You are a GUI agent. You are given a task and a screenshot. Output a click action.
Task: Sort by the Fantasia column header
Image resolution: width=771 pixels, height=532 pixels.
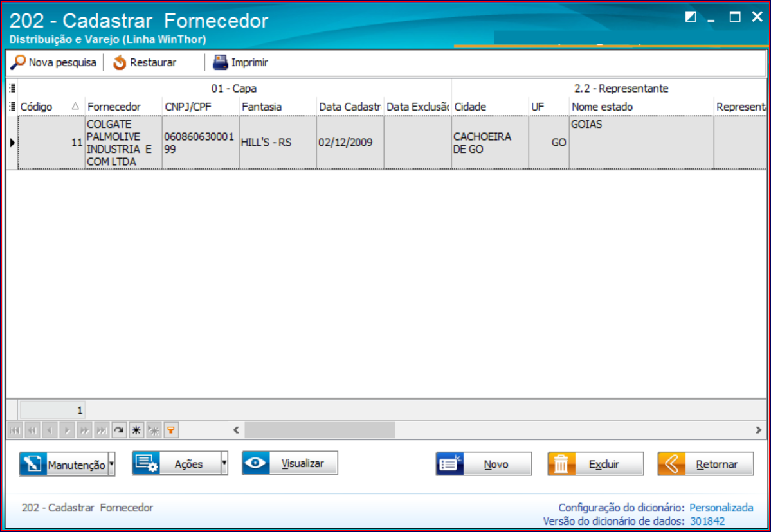[x=278, y=107]
